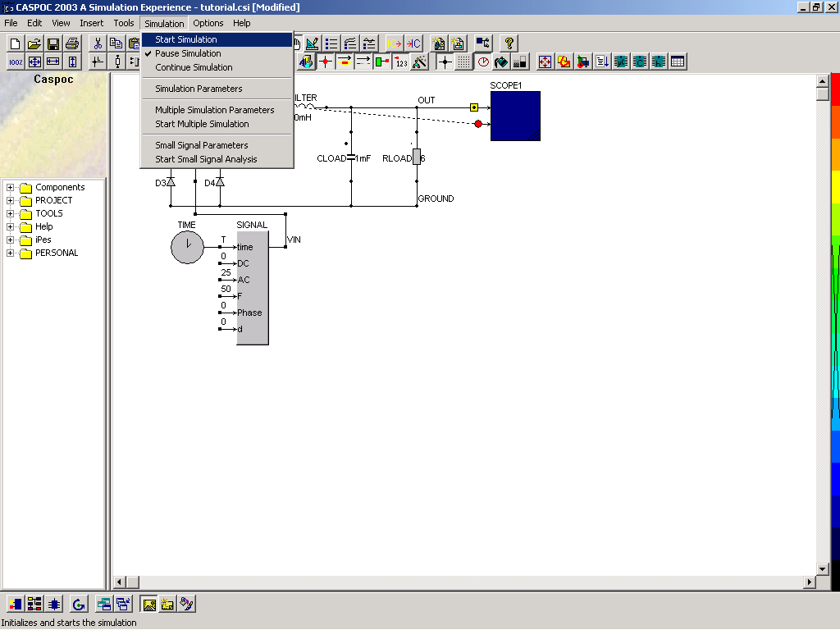The image size is (840, 630).
Task: Open a file with the folder icon
Action: [x=34, y=43]
